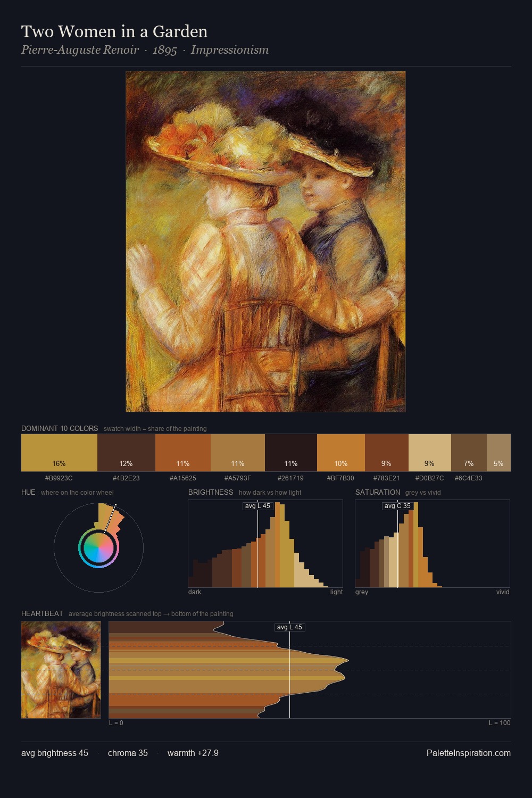Click the saturation histogram chart
532x798 pixels.
(433, 544)
